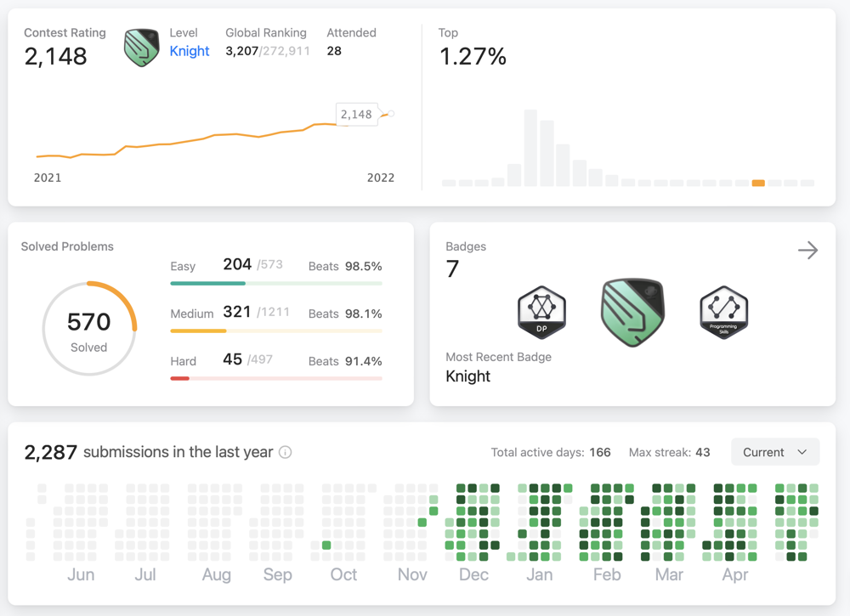Click the 2,148 rating tooltip on chart
Screen dimensions: 850x616
click(x=356, y=115)
